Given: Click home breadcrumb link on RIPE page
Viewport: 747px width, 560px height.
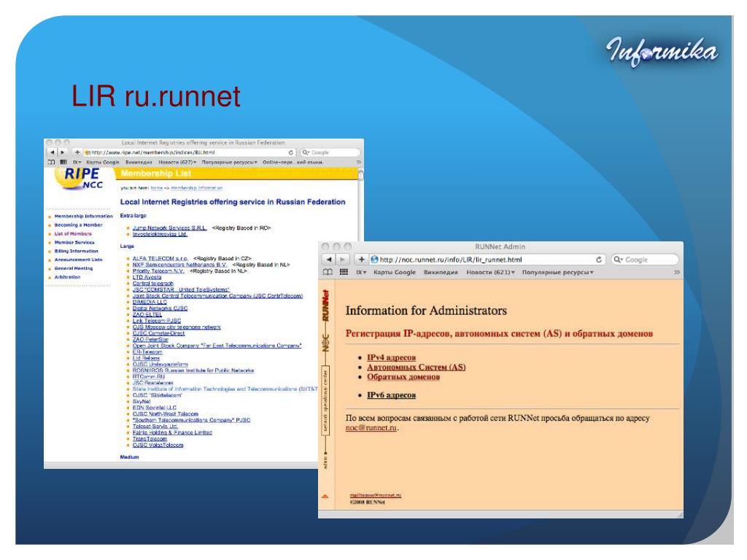Looking at the screenshot, I should (157, 188).
